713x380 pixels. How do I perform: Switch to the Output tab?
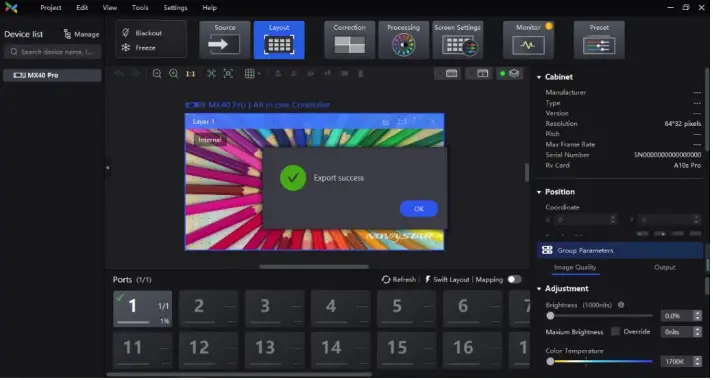tap(666, 268)
